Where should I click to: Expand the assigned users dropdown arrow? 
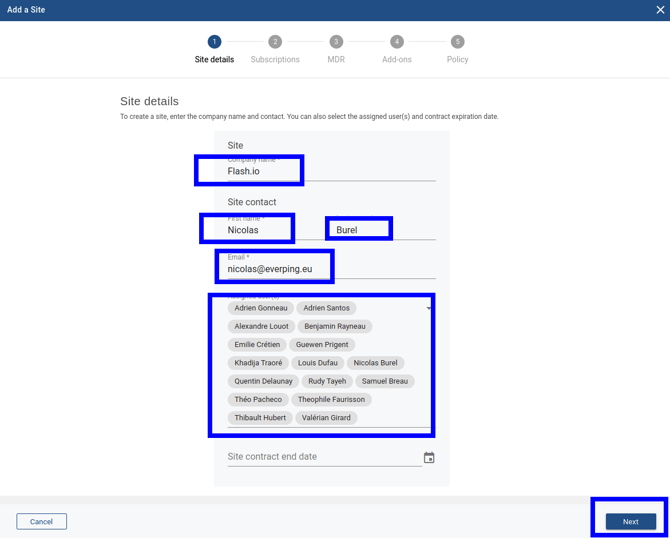point(429,308)
